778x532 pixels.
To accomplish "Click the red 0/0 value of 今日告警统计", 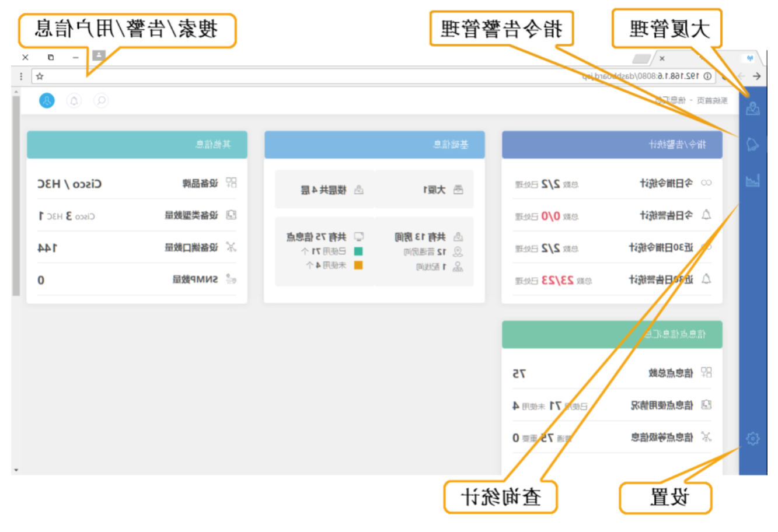I will point(551,216).
